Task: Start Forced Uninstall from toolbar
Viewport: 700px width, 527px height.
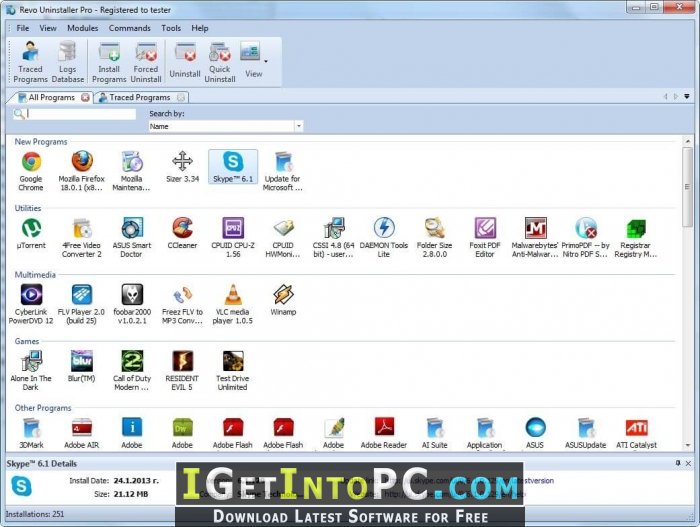Action: (146, 62)
